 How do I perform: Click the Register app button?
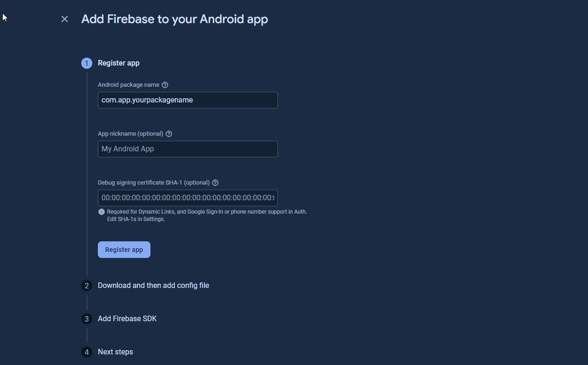click(124, 249)
